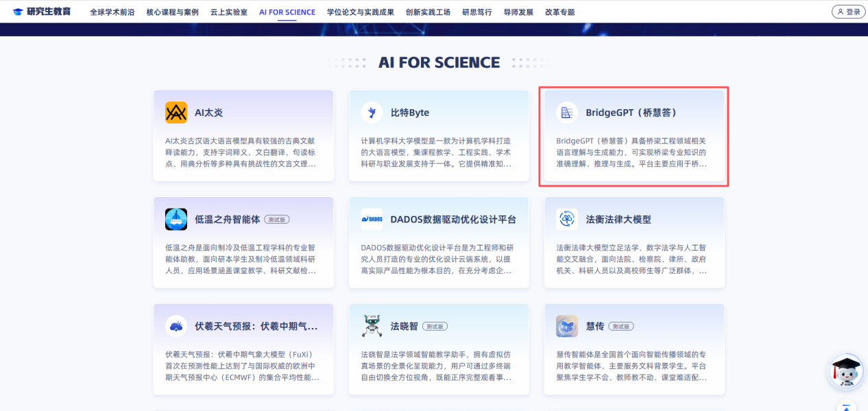Open the graduate robot assistant widget
Screen dimensions: 868x411
(x=845, y=372)
